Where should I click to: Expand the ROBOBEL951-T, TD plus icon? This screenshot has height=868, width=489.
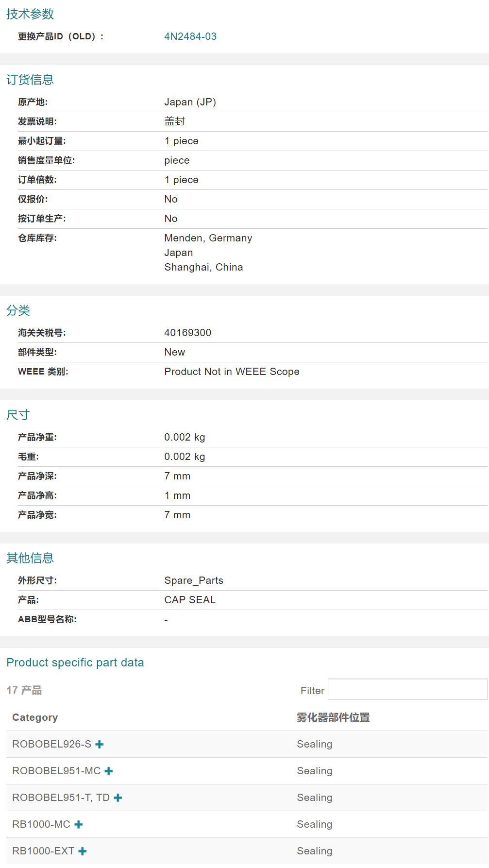[x=118, y=798]
